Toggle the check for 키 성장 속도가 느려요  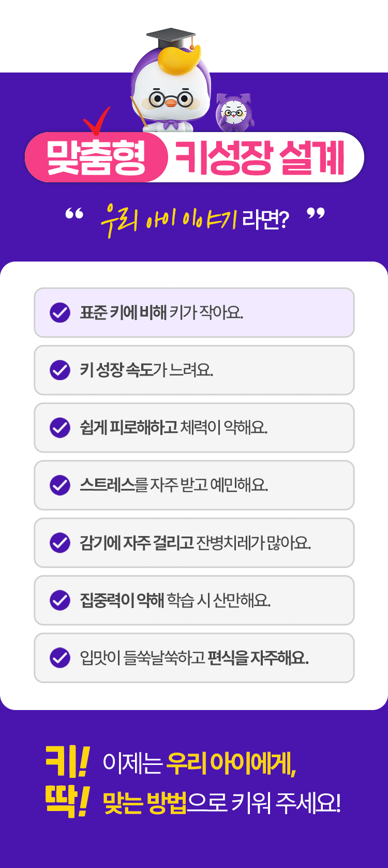pyautogui.click(x=60, y=370)
